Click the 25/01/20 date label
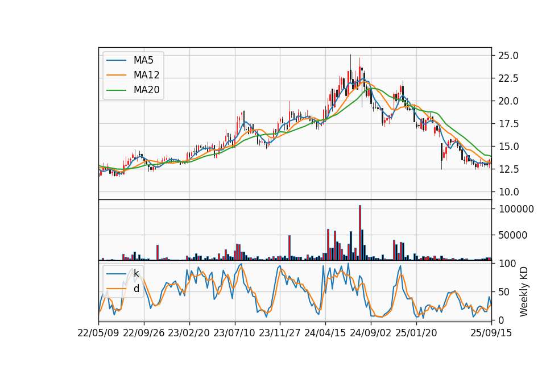The width and height of the screenshot is (546, 392). pos(416,333)
